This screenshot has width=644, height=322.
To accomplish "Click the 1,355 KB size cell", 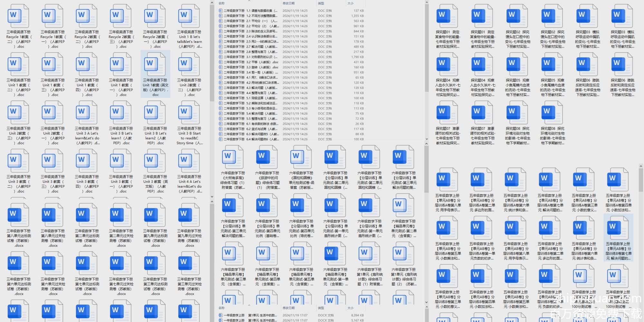I will [357, 16].
